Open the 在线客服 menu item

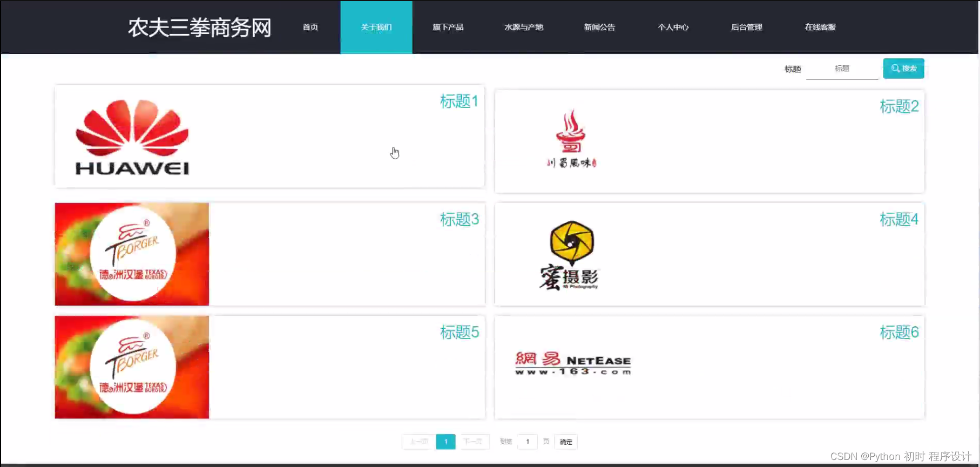tap(820, 27)
